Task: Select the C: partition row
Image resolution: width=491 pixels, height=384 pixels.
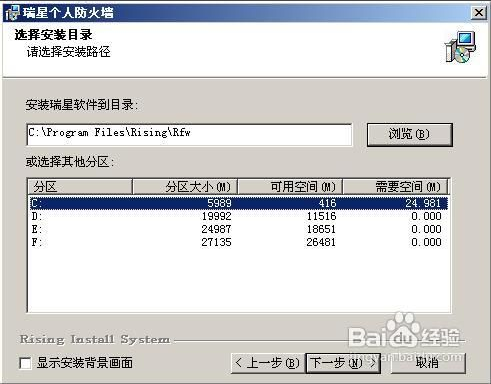Action: pyautogui.click(x=239, y=203)
